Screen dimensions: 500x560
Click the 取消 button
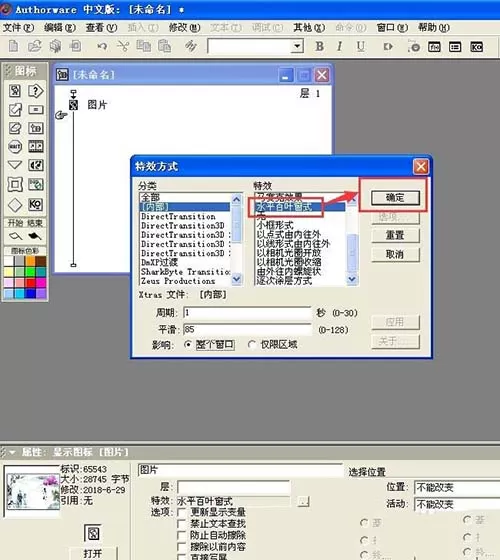point(395,254)
